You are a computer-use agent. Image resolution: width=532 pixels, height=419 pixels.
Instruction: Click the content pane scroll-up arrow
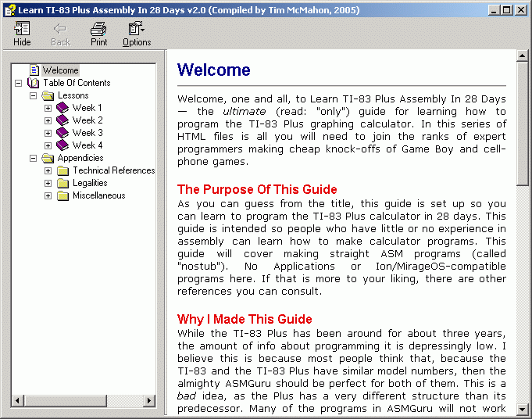point(522,56)
